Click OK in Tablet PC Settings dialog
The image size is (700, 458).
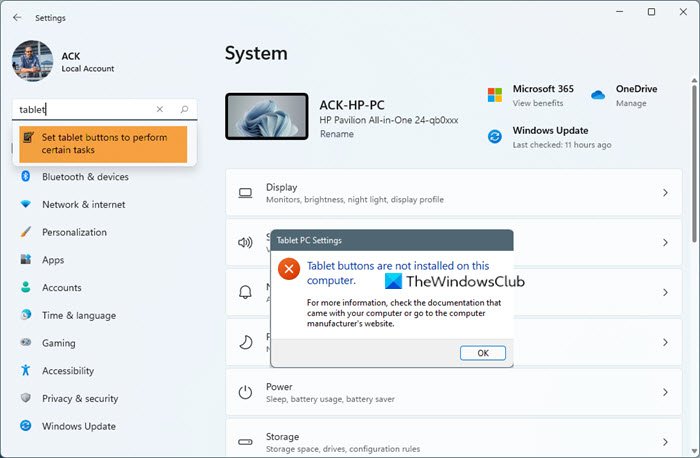[x=483, y=353]
